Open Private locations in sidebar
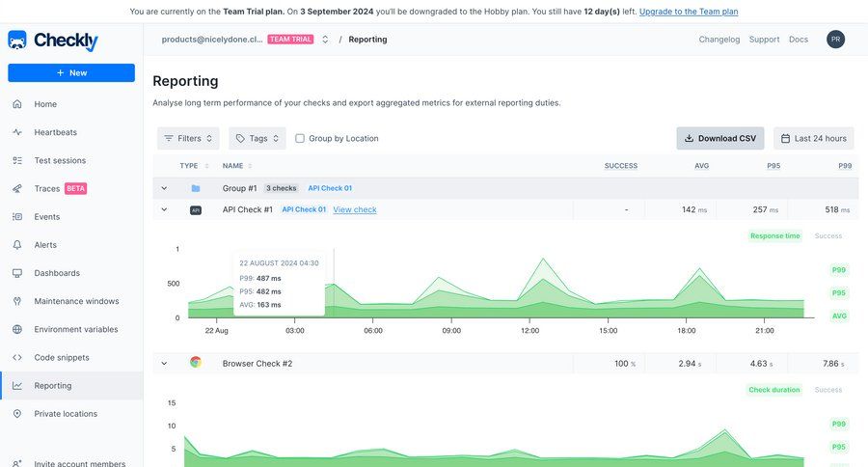868x467 pixels. [66, 414]
